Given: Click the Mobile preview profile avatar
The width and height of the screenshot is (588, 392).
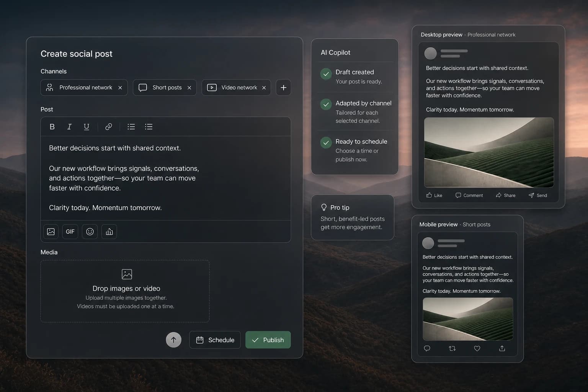Looking at the screenshot, I should [428, 243].
